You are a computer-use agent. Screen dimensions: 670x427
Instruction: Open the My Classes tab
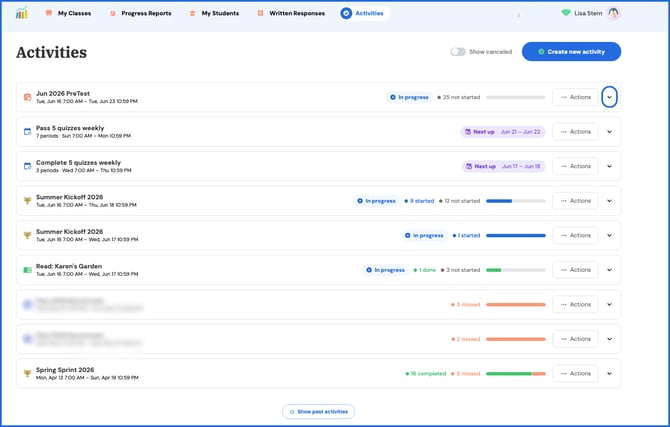[68, 13]
